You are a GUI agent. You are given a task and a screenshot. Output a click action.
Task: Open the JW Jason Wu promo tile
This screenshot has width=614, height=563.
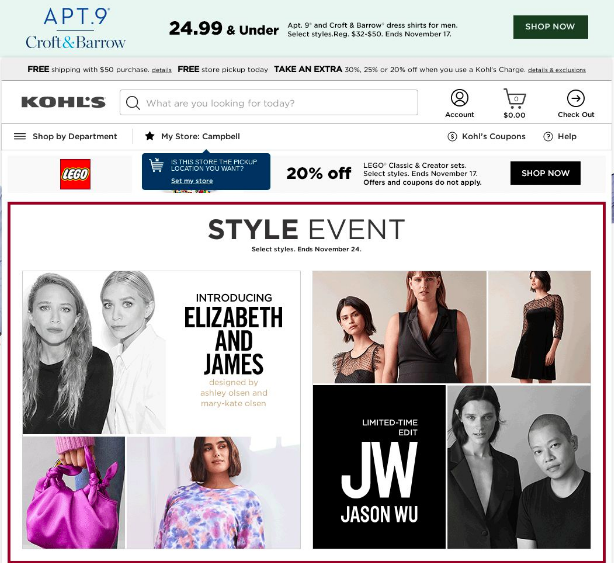(x=379, y=467)
